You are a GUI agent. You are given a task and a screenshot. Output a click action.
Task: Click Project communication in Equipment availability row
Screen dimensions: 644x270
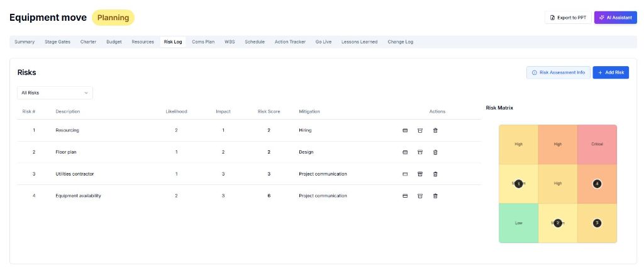[323, 196]
